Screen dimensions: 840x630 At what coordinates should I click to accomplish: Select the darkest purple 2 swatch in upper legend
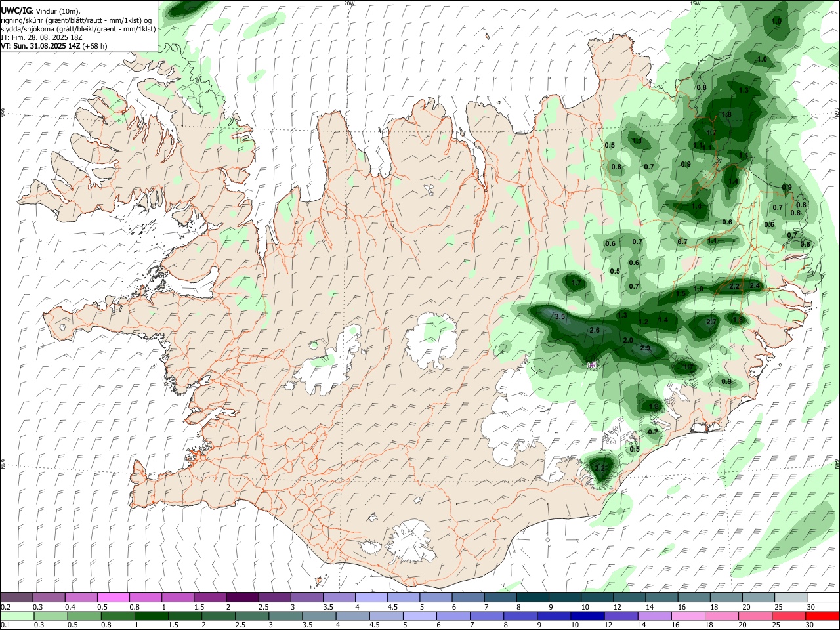[241, 597]
